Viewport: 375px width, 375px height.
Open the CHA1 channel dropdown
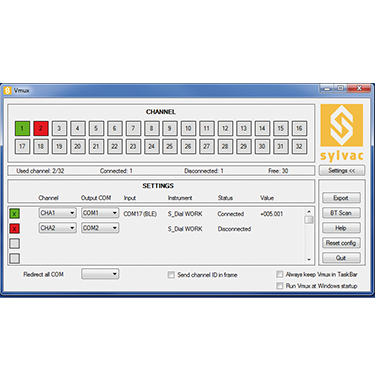coord(57,213)
